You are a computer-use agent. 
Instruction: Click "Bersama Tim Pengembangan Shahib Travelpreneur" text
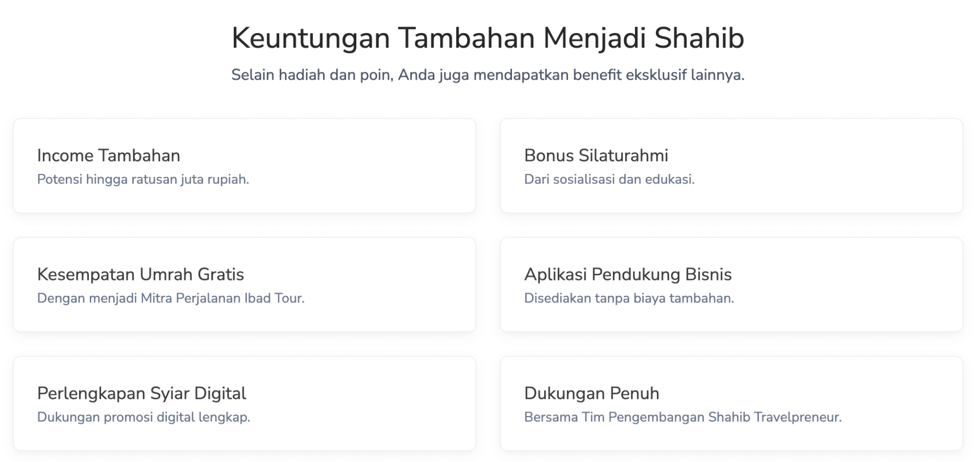(x=682, y=417)
